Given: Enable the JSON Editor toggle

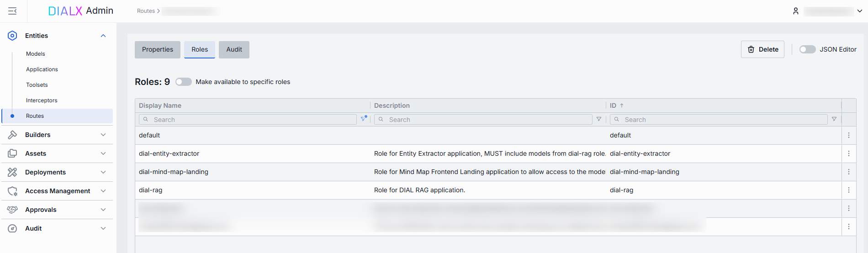Looking at the screenshot, I should (807, 49).
